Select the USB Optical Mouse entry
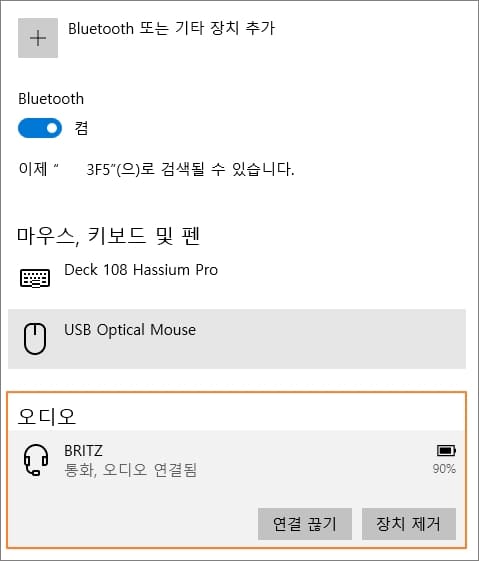The image size is (479, 561). [x=237, y=339]
